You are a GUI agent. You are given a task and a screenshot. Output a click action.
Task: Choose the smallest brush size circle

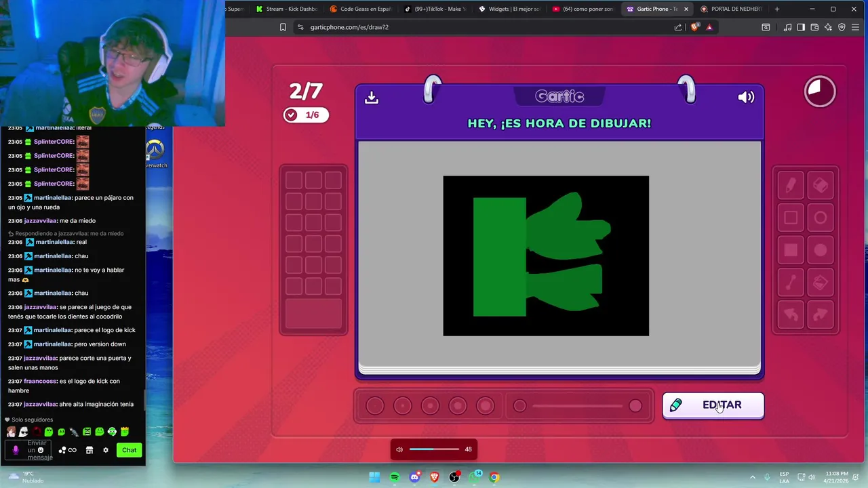click(x=375, y=405)
